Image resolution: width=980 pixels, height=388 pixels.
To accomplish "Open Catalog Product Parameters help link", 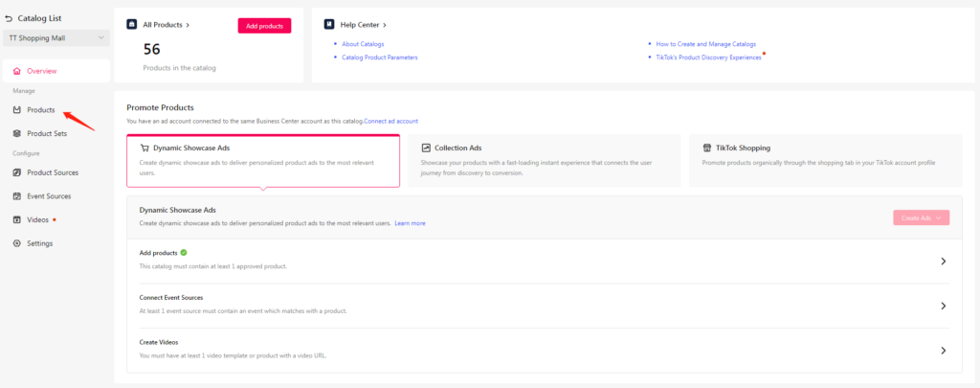I will pos(380,57).
